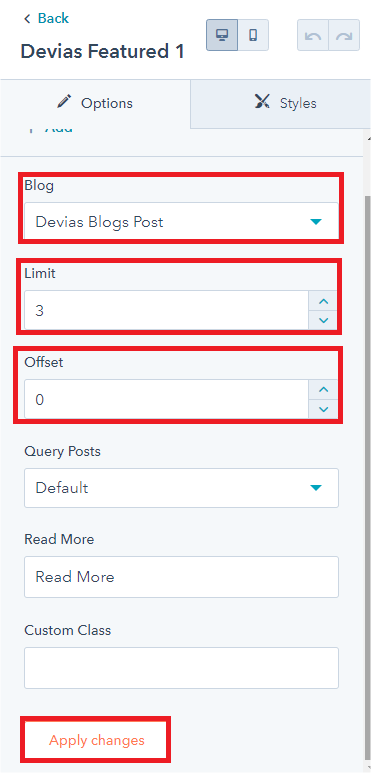Focus the Read More text field
The image size is (371, 773).
coord(181,577)
